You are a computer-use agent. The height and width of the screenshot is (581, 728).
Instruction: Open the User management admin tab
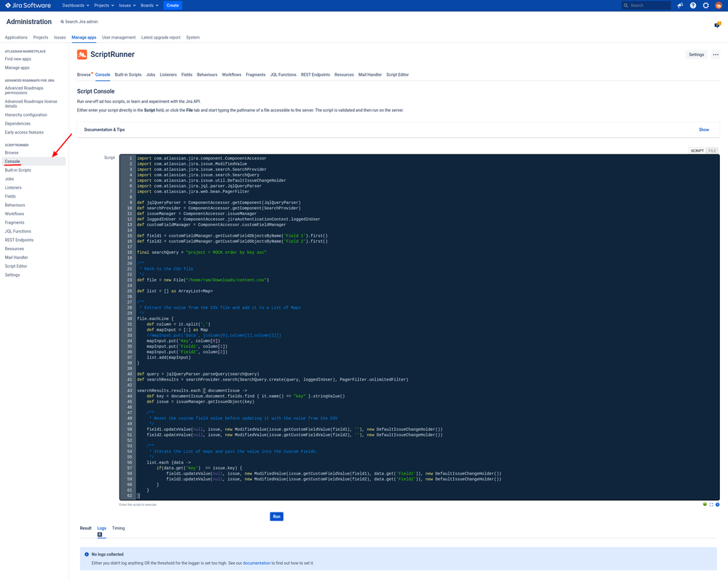[x=119, y=36]
